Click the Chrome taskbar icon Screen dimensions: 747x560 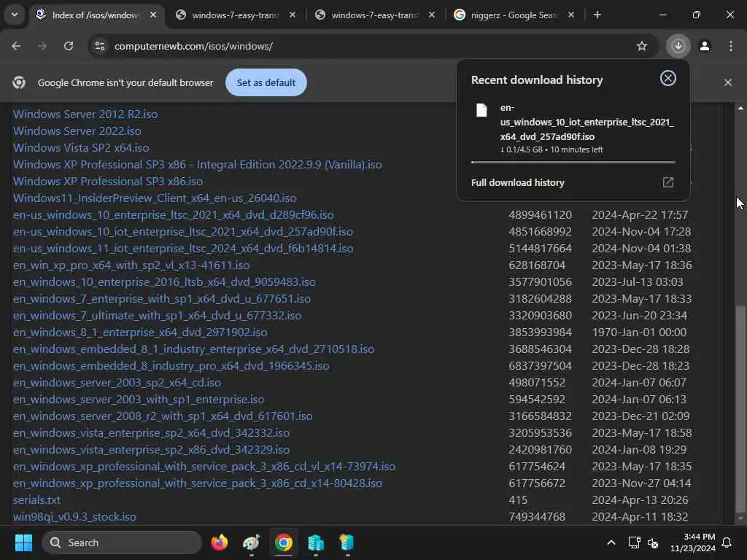point(284,542)
